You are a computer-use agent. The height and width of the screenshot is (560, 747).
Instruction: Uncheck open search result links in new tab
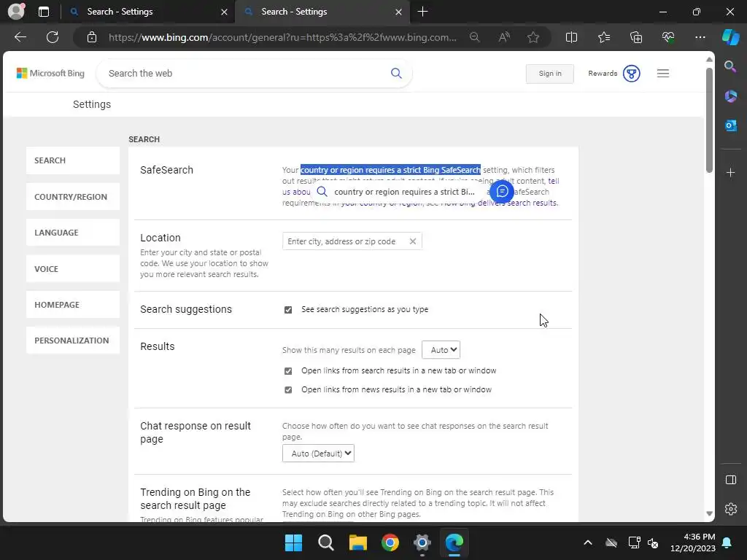[x=288, y=371]
